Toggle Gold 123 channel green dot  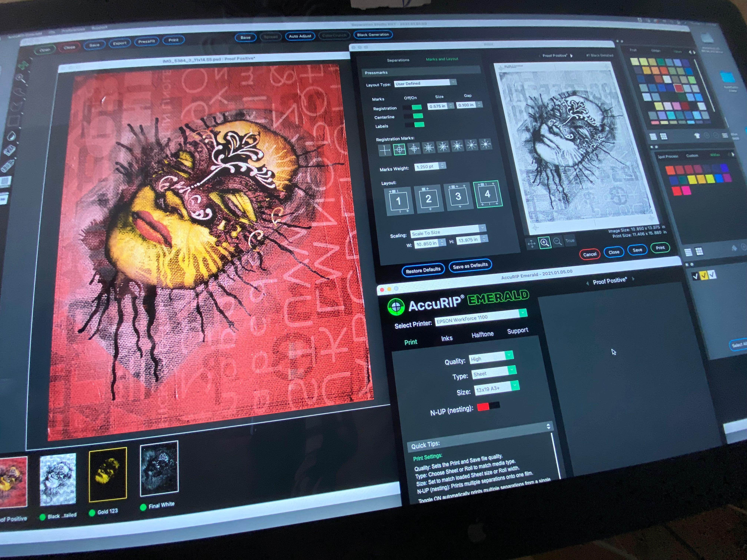point(92,513)
